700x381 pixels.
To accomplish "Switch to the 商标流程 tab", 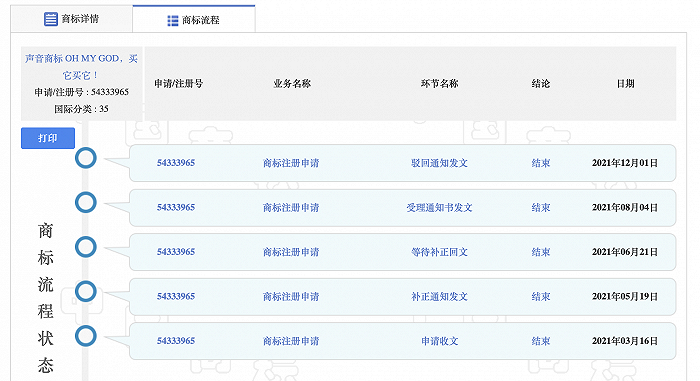I will pyautogui.click(x=194, y=19).
